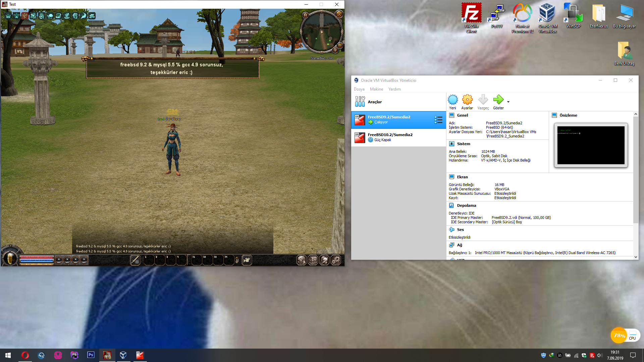Zoom in the minimap with plus button
Viewport: 644px width, 362px height.
pos(335,50)
